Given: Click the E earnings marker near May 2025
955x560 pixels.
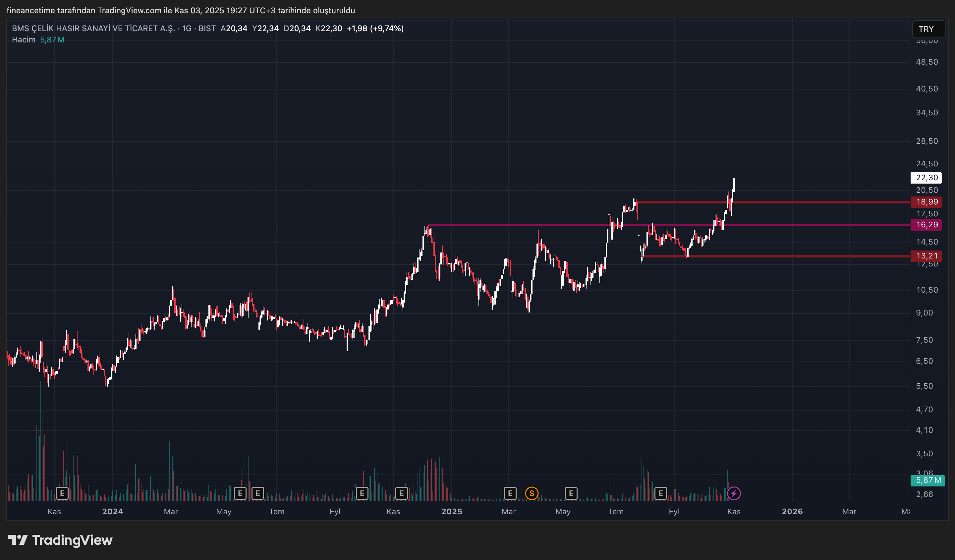Looking at the screenshot, I should pyautogui.click(x=572, y=493).
